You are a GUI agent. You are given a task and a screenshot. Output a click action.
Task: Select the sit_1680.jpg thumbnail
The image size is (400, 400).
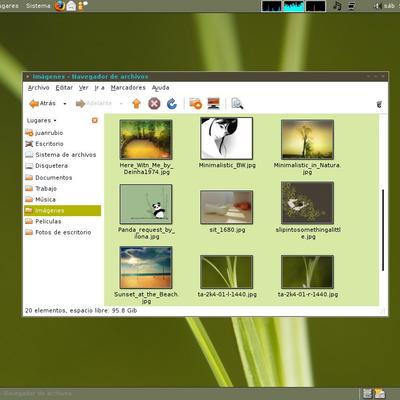click(x=226, y=207)
